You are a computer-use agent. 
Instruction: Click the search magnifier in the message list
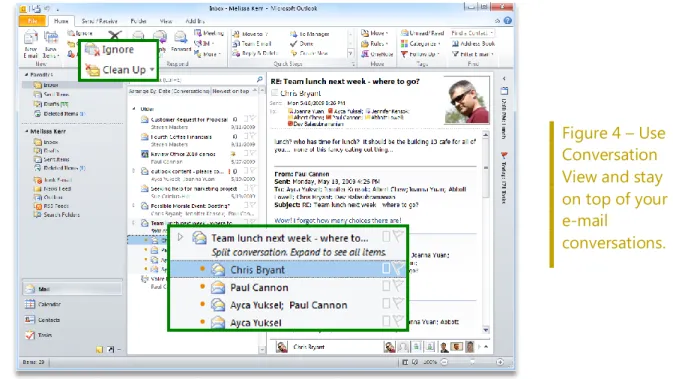click(260, 80)
